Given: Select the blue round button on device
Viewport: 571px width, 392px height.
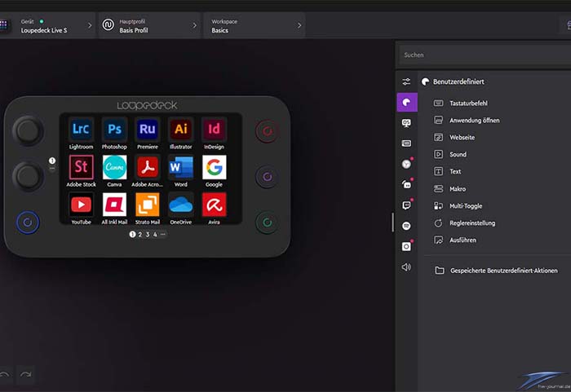Looking at the screenshot, I should click(27, 222).
